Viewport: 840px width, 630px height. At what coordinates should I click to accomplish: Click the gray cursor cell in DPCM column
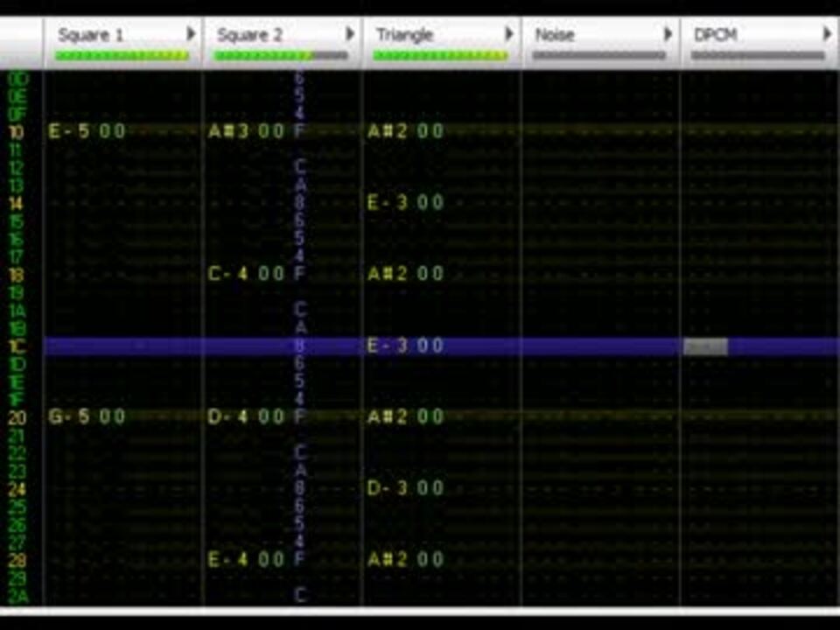[x=705, y=346]
